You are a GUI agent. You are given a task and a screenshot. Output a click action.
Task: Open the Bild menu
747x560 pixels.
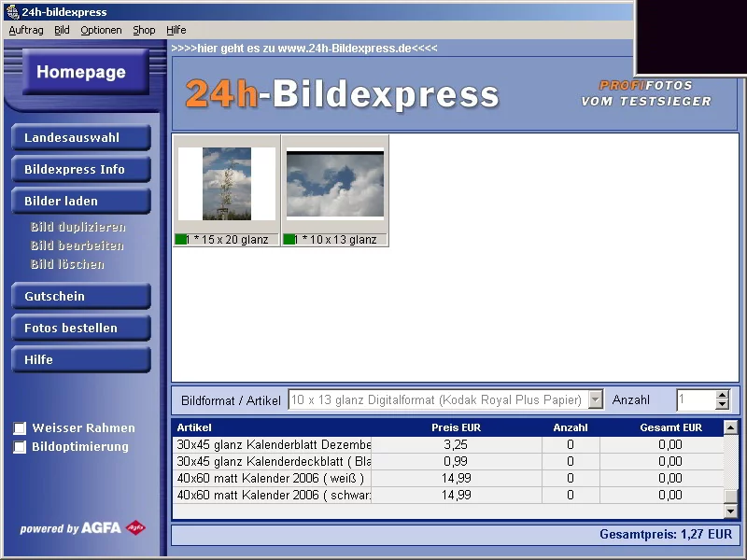pos(62,30)
